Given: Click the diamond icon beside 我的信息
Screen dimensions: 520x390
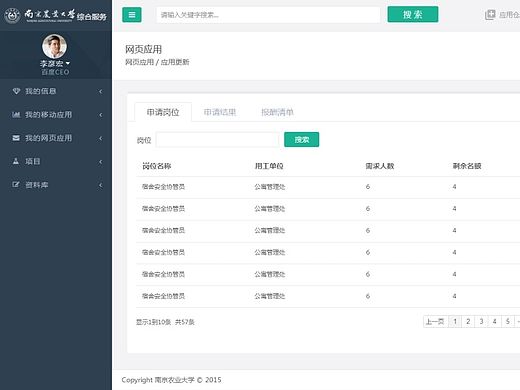Looking at the screenshot, I should click(16, 91).
